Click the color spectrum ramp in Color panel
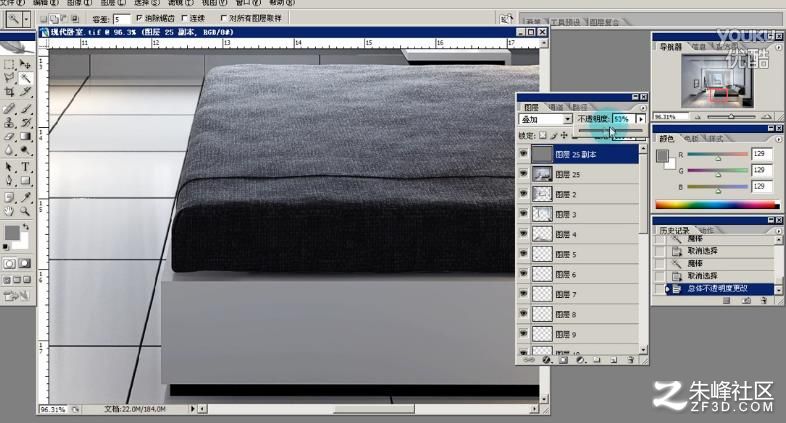Viewport: 786px width, 423px height. (x=717, y=204)
